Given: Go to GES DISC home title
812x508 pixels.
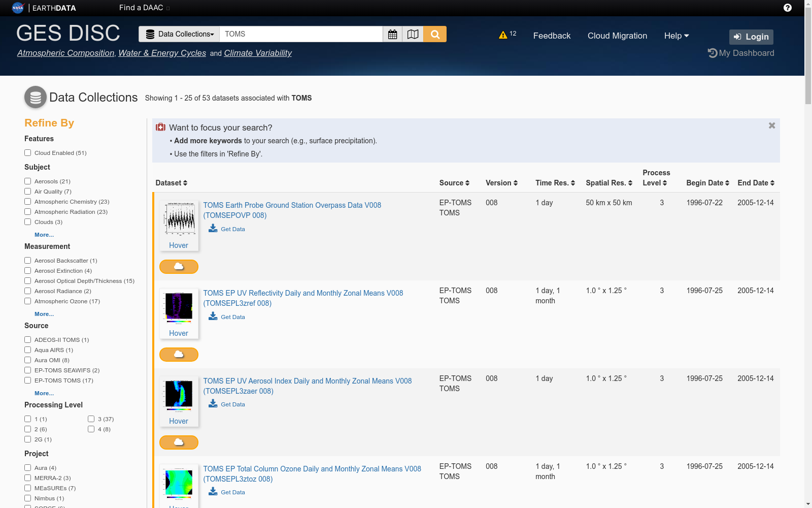Looking at the screenshot, I should 68,33.
